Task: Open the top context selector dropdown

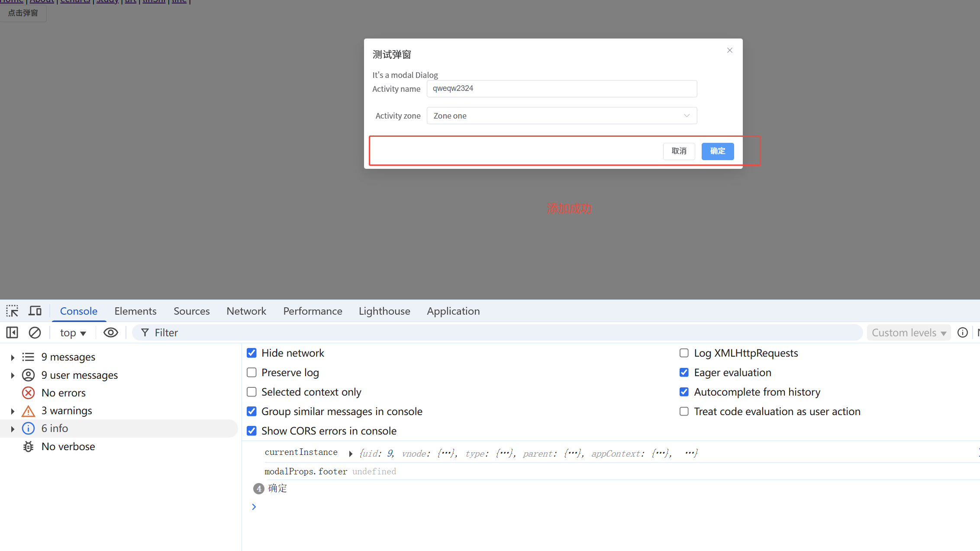Action: (73, 332)
